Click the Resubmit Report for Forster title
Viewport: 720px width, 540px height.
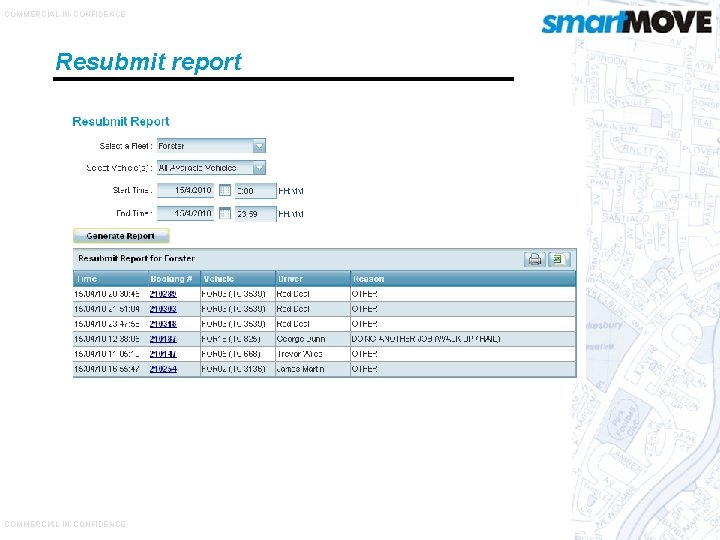pos(136,259)
